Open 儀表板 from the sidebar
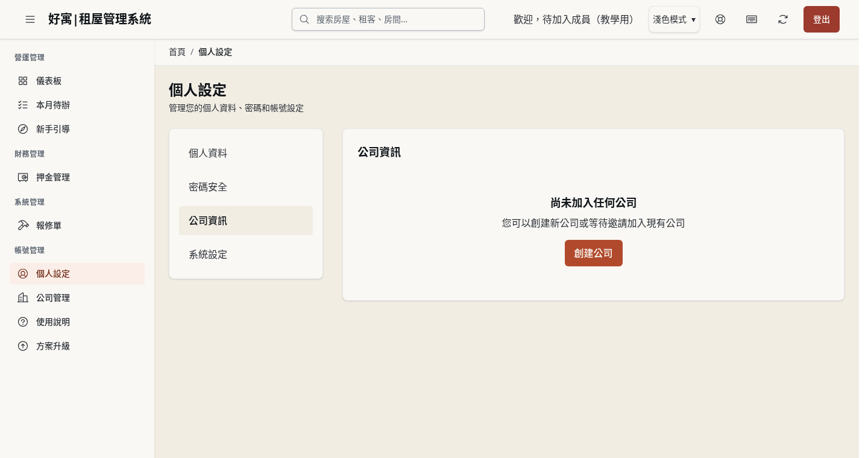 coord(77,81)
